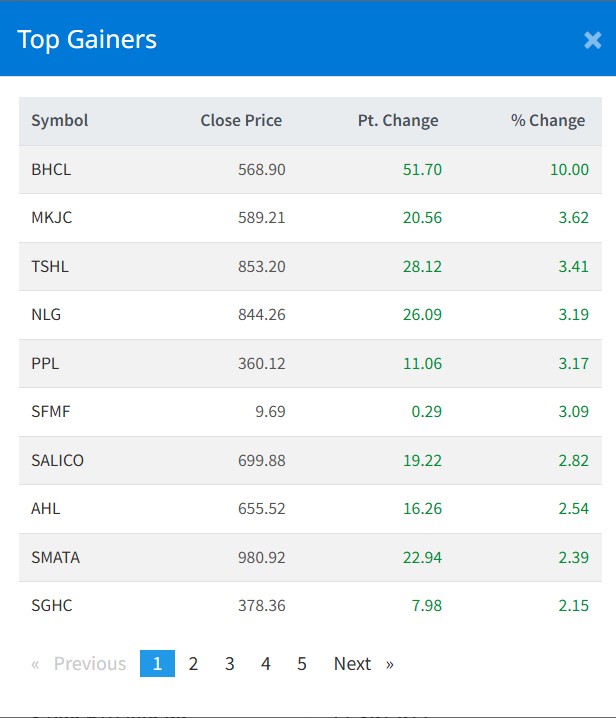Select the PPL stock row
The height and width of the screenshot is (718, 616).
45,364
